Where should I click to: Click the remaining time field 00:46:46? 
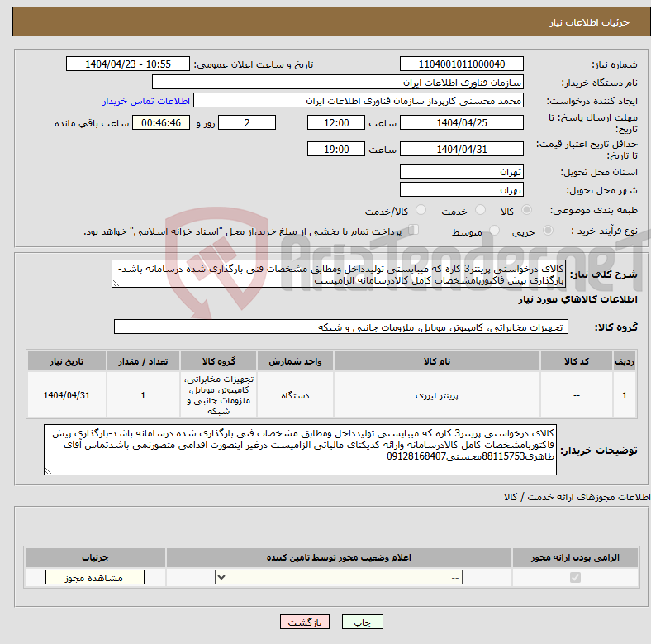(161, 122)
